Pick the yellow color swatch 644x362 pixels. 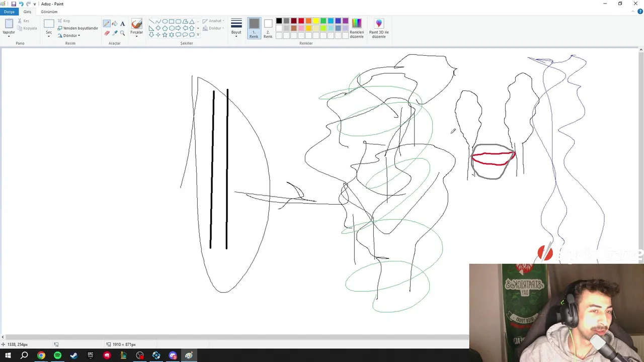coord(316,21)
